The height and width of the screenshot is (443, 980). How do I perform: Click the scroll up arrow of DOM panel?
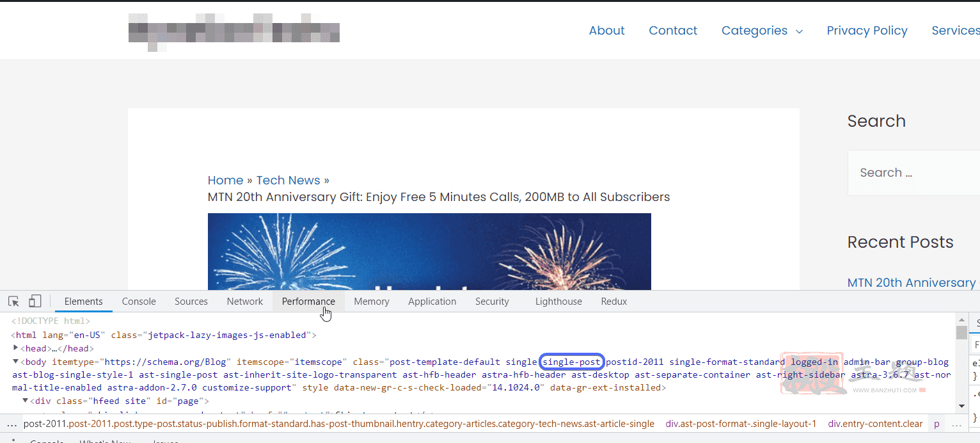(961, 319)
